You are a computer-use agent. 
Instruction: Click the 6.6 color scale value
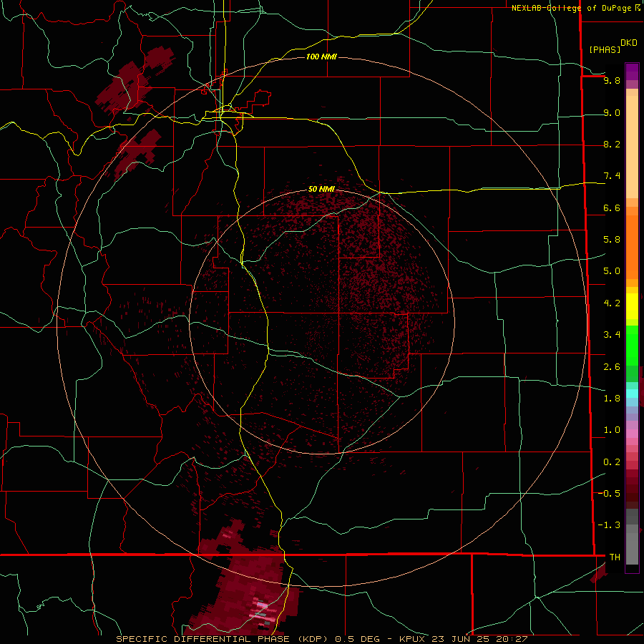pyautogui.click(x=612, y=208)
